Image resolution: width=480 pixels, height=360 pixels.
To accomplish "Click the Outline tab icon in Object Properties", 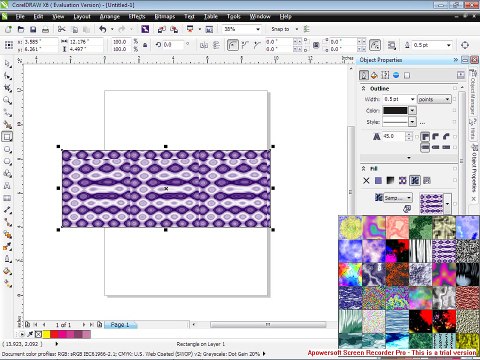I will 364,75.
